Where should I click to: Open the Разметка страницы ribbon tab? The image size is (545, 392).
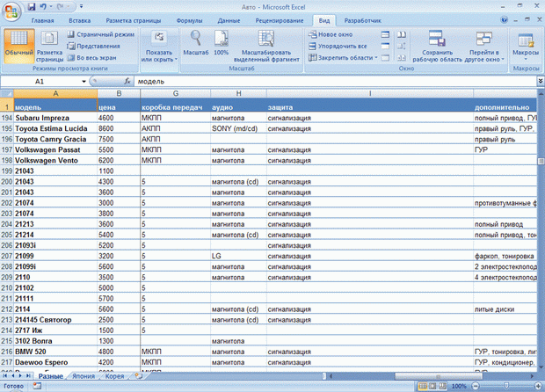(134, 20)
